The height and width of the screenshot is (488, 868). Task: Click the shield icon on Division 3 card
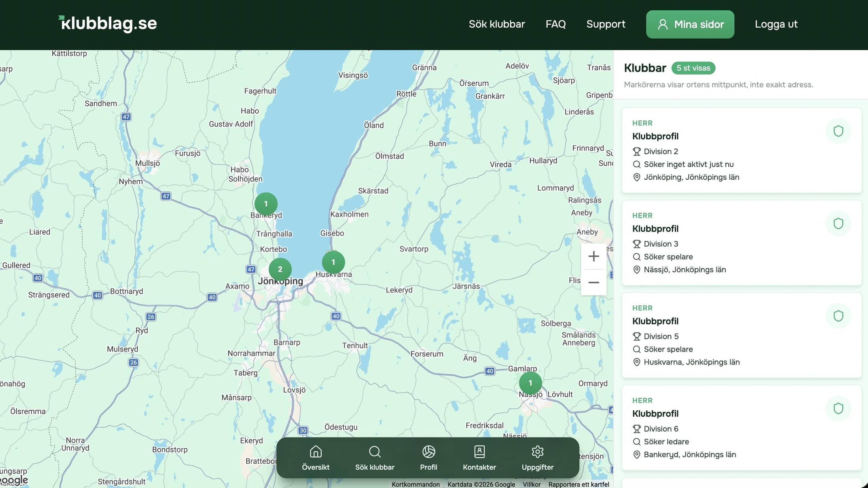[x=838, y=224]
